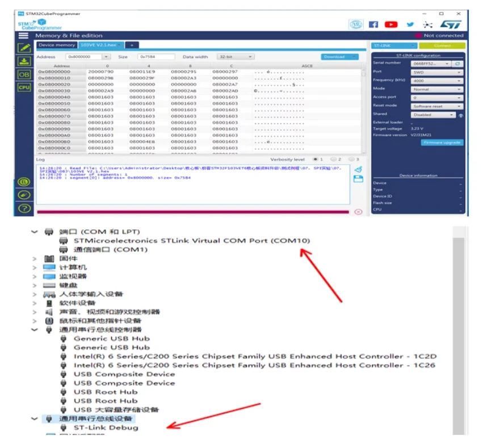Open the ST-LINK interface dropdown
Image resolution: width=491 pixels, height=448 pixels.
(394, 46)
